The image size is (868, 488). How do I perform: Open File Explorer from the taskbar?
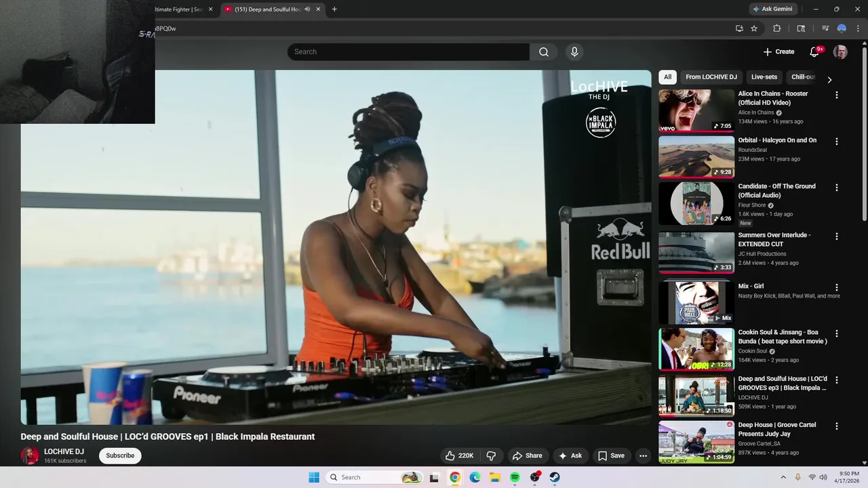tap(495, 477)
